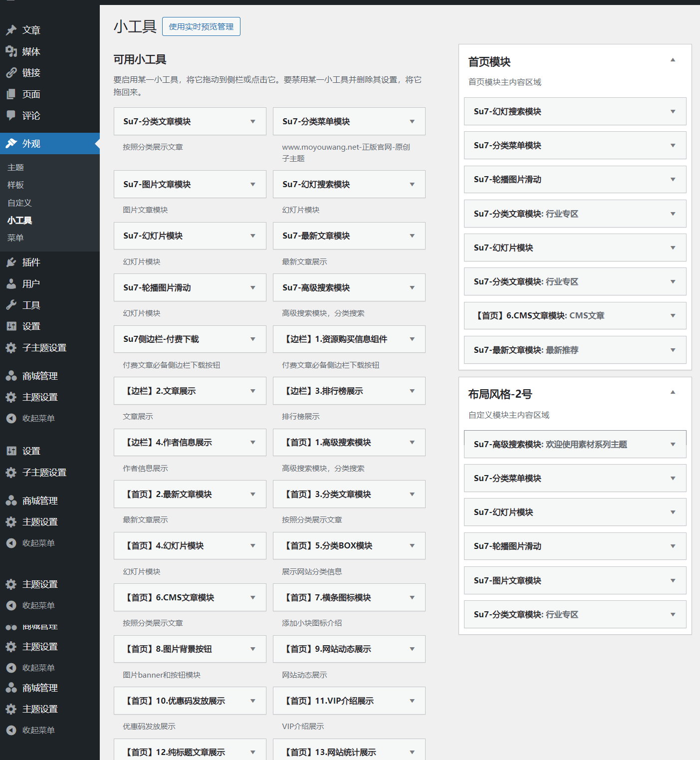The height and width of the screenshot is (760, 700).
Task: Expand the 【首页】5.分类BOX模块 widget
Action: (412, 546)
